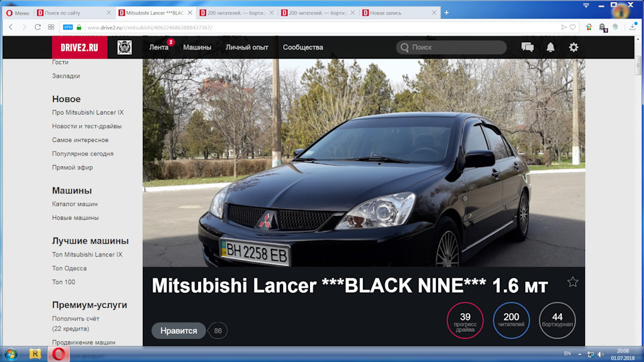Open the Opera Меню button
Screen dimensions: 644x362
[17, 13]
